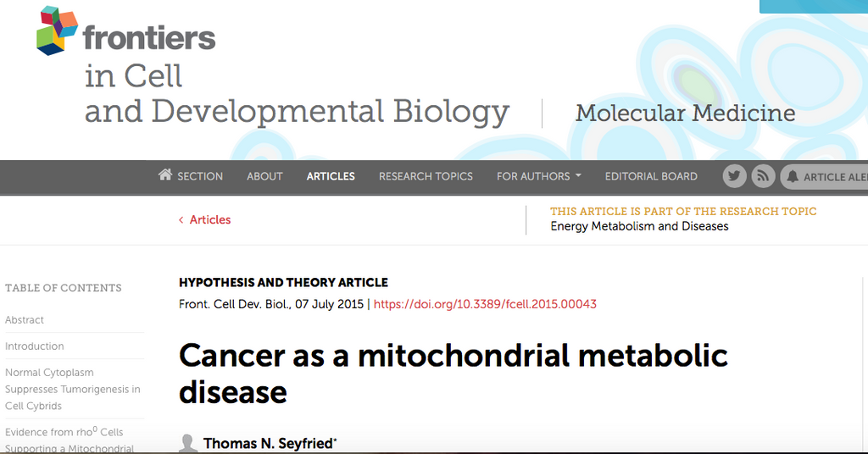The image size is (868, 454).
Task: Open the Research Topics menu item
Action: (x=426, y=176)
